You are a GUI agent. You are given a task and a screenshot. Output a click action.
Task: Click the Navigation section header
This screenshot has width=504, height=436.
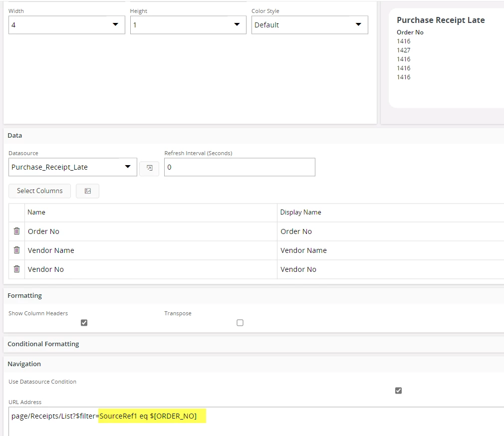click(24, 364)
